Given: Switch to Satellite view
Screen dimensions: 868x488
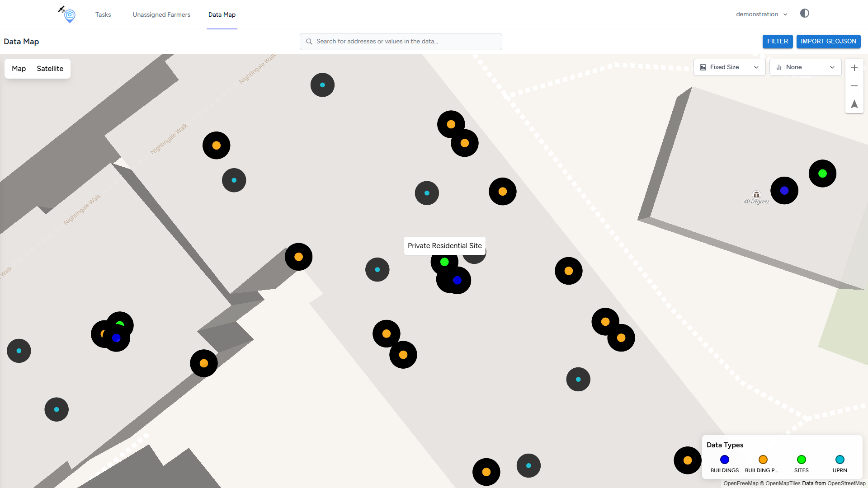Looking at the screenshot, I should pyautogui.click(x=50, y=69).
